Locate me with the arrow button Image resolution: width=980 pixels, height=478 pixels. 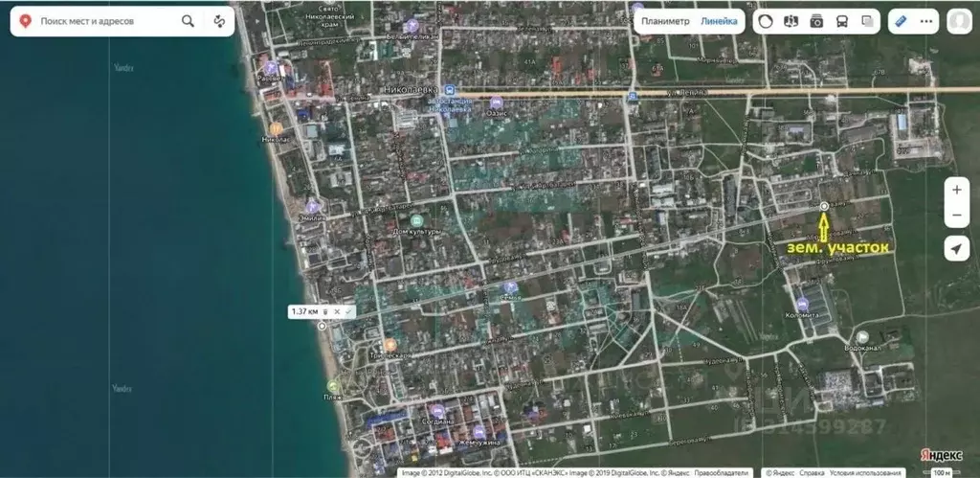pos(957,248)
